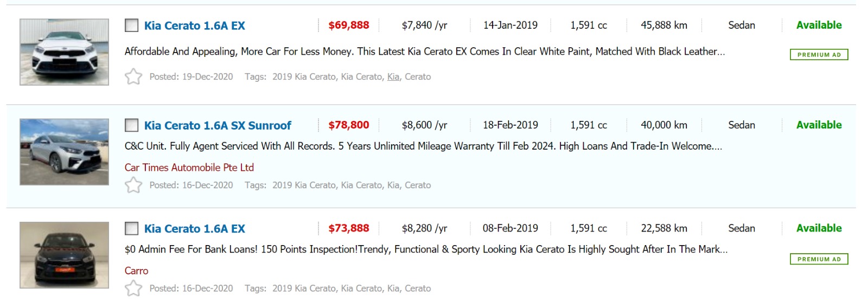Star the $69,888 Kia Cerato EX listing
Screen dimensions: 868x302
(x=133, y=76)
